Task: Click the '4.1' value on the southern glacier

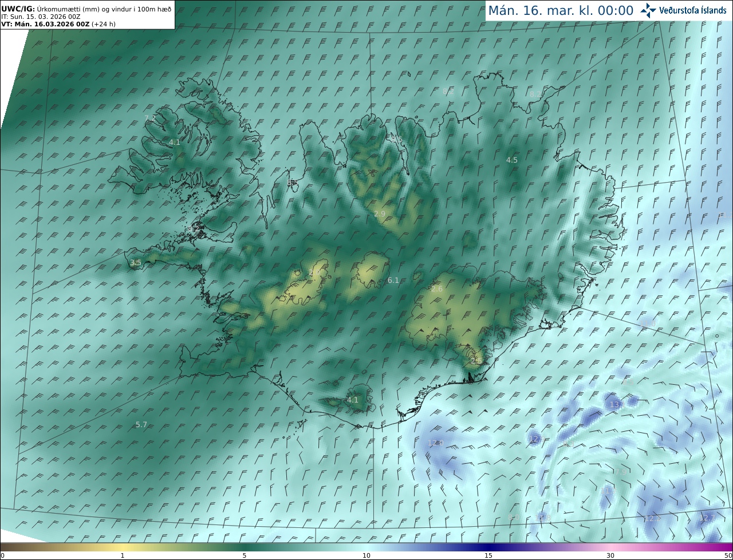Action: [353, 400]
